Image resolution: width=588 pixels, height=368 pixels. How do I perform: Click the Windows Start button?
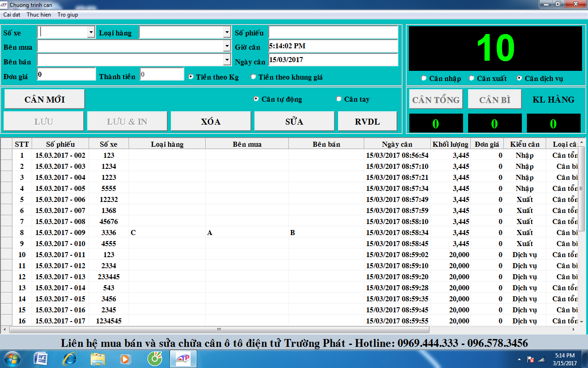tap(11, 358)
